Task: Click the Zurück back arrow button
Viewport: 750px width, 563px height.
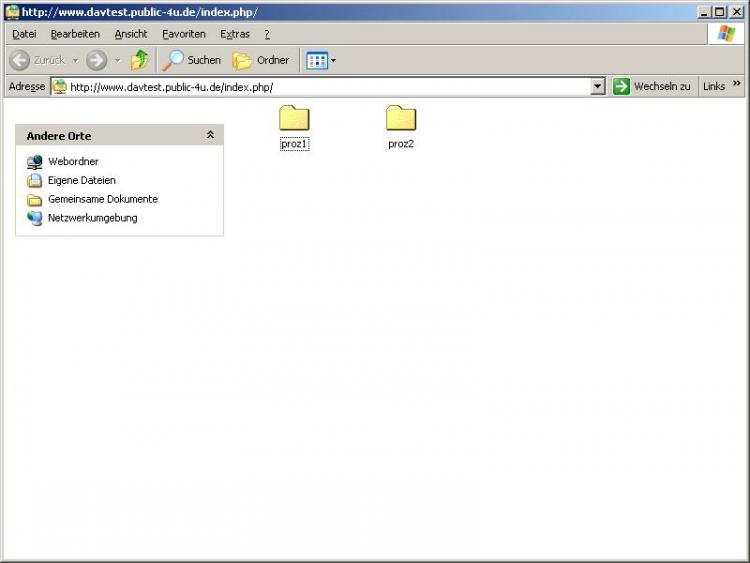Action: (x=37, y=60)
